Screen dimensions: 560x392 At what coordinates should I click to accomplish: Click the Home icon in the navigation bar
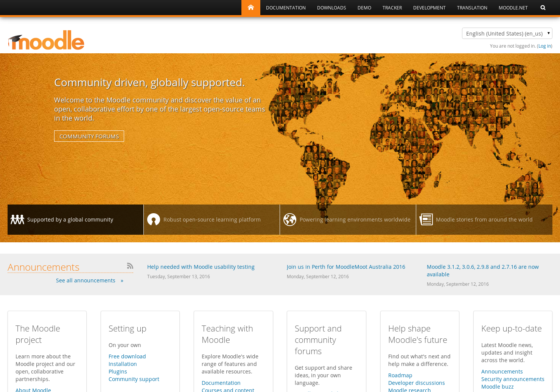250,7
